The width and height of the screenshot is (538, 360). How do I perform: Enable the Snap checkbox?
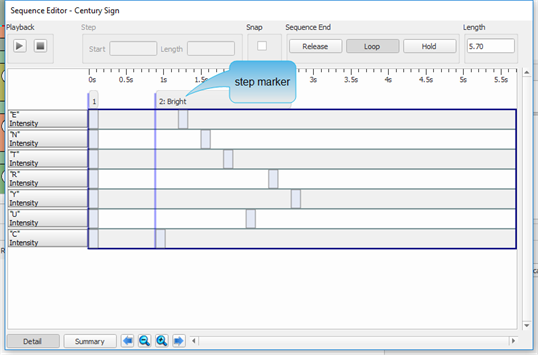click(x=262, y=46)
